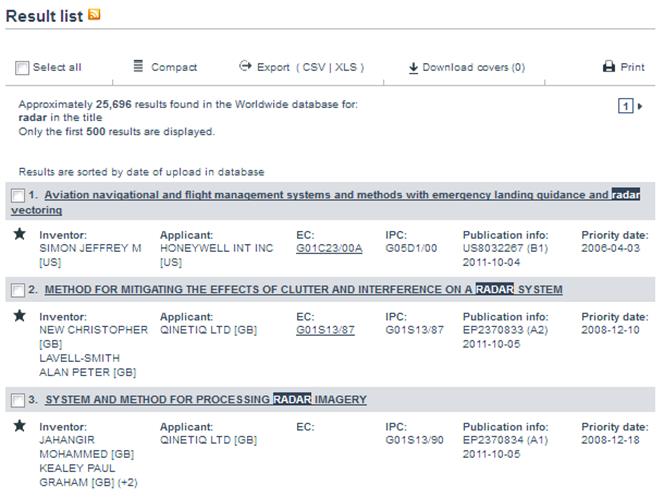
Task: Star the radar imagery processing result
Action: (x=19, y=425)
